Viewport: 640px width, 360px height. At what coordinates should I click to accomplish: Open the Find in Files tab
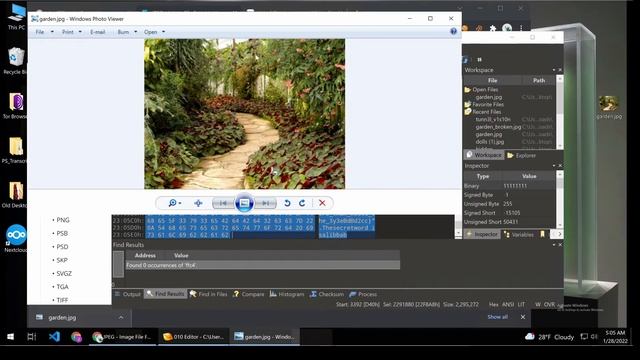[x=208, y=294]
